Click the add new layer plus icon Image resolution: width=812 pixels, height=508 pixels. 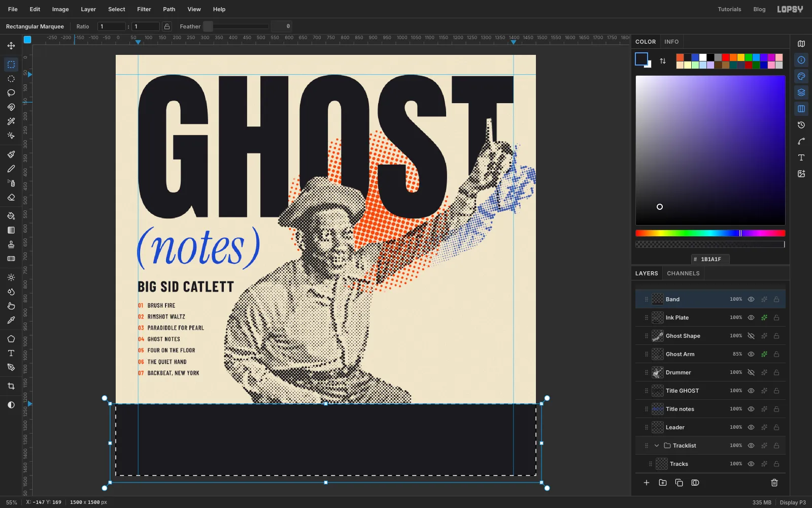point(647,483)
